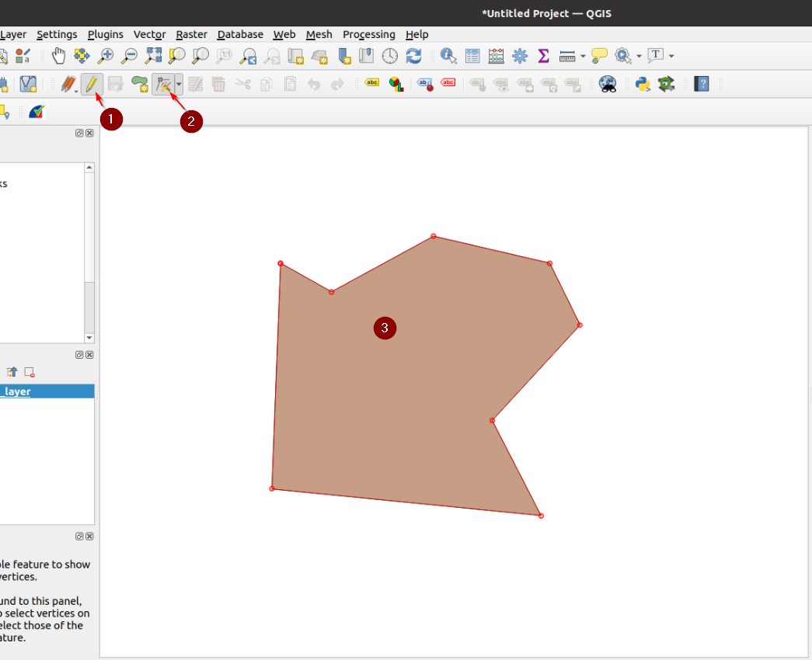The width and height of the screenshot is (812, 660).
Task: Click Run Feature Action icon
Action: (623, 55)
